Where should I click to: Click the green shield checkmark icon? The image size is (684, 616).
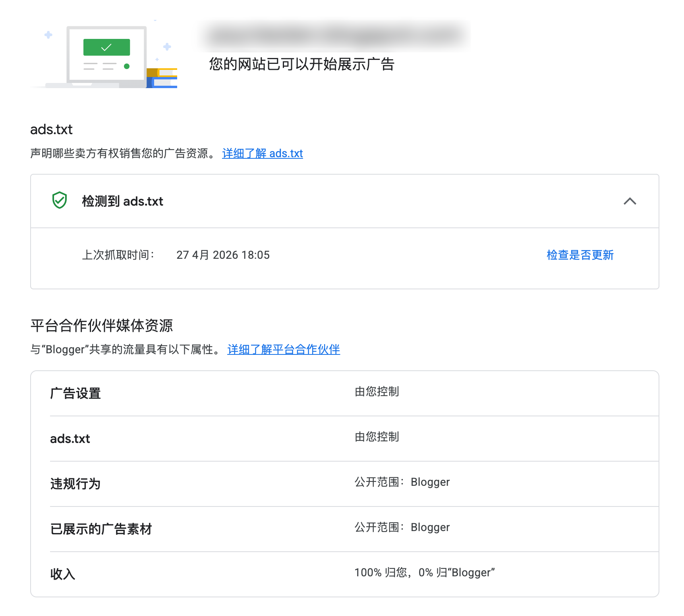[60, 200]
